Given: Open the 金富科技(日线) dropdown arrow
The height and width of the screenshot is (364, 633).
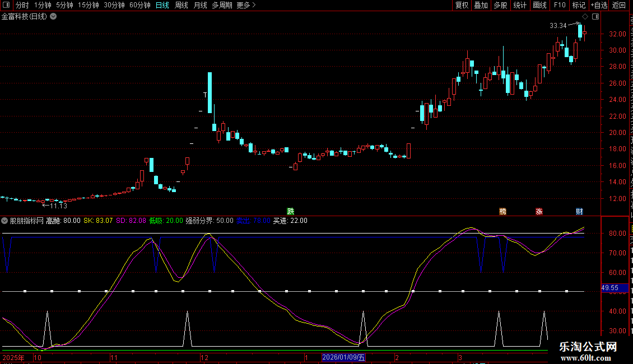Looking at the screenshot, I should 53,17.
